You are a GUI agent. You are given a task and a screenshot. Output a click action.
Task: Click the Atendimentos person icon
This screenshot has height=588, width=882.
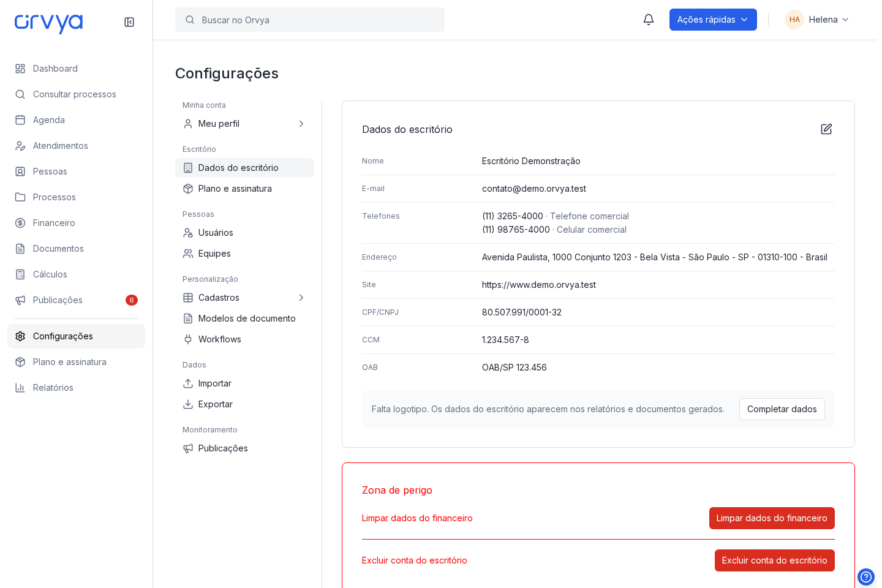pos(20,146)
